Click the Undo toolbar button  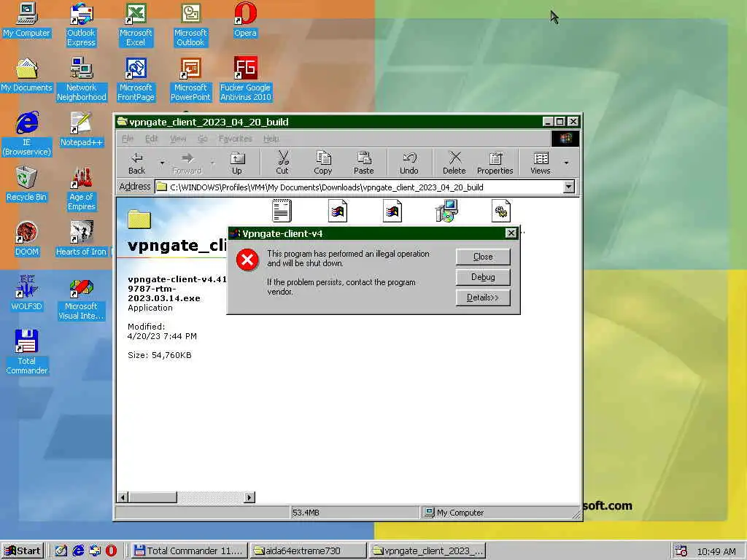409,163
